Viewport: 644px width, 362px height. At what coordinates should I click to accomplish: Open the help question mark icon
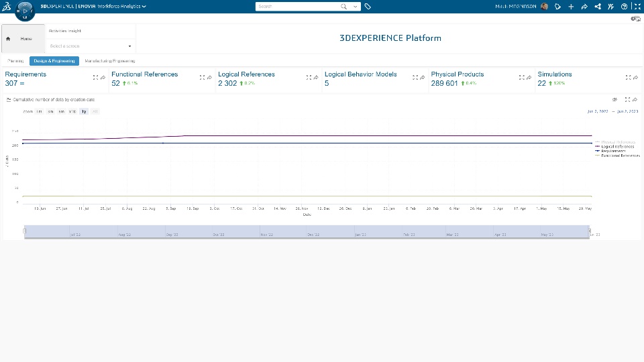(x=625, y=7)
